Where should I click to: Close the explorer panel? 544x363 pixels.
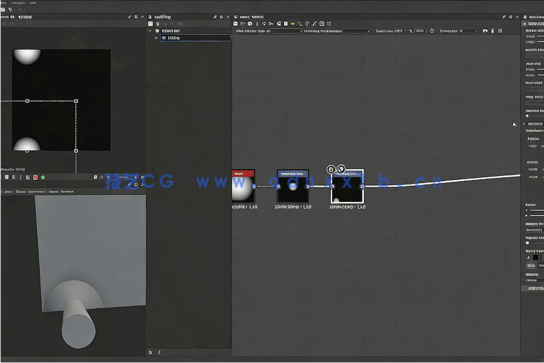click(228, 17)
